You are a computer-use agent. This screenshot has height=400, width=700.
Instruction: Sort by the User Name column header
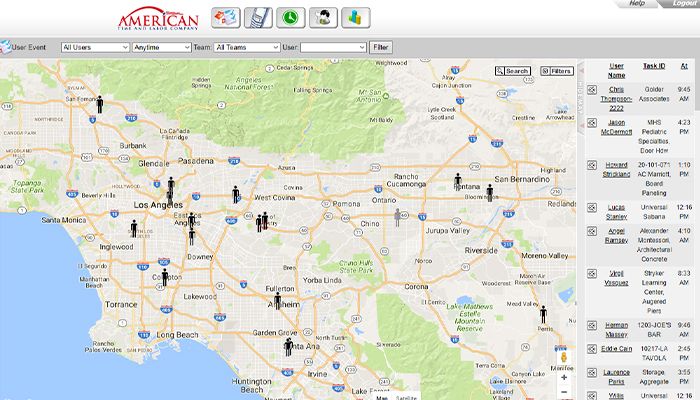coord(616,71)
